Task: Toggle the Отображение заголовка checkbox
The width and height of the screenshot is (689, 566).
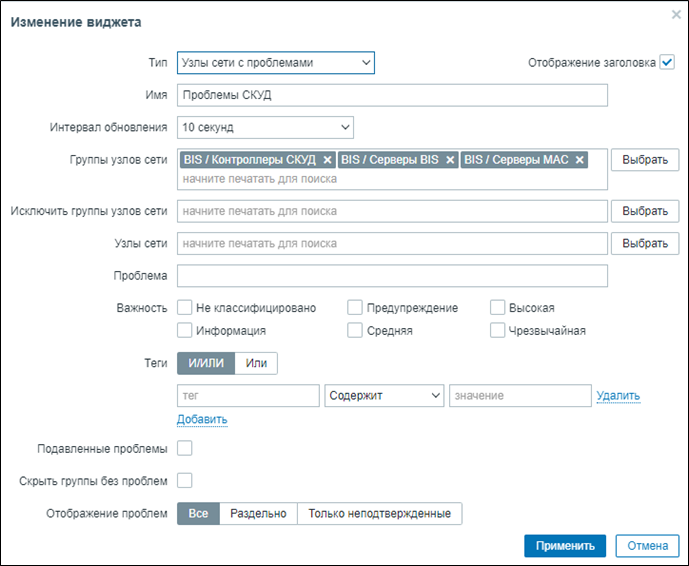Action: point(668,62)
